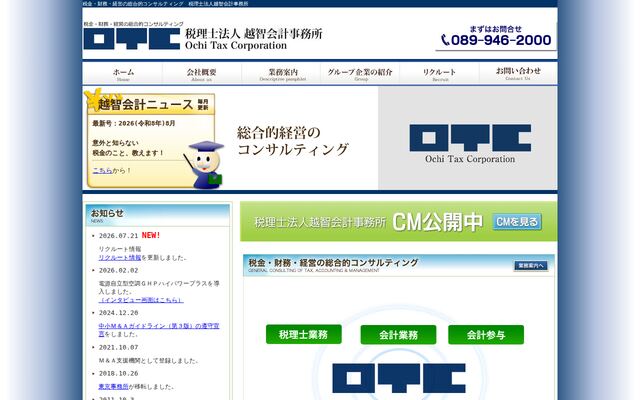640x400 pixels.
Task: Open the 会社概要 menu item
Action: [202, 73]
